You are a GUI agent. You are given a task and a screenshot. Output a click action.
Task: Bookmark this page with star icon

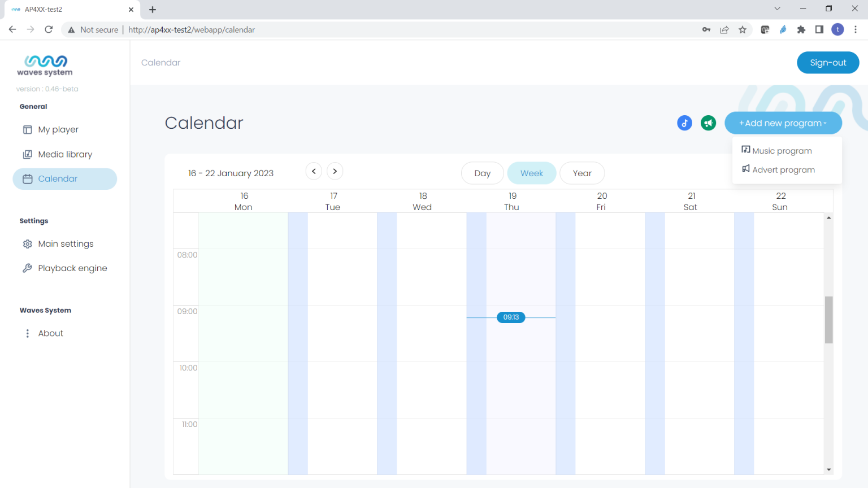tap(743, 30)
